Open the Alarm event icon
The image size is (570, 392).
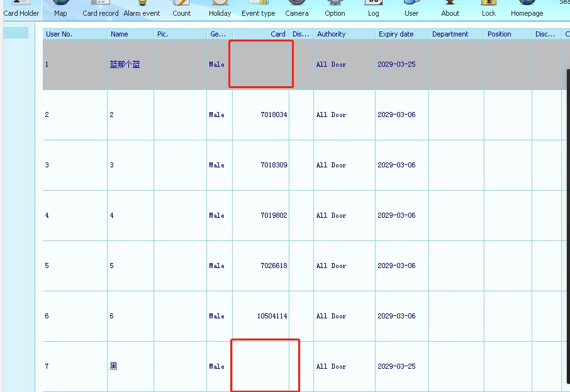(142, 8)
